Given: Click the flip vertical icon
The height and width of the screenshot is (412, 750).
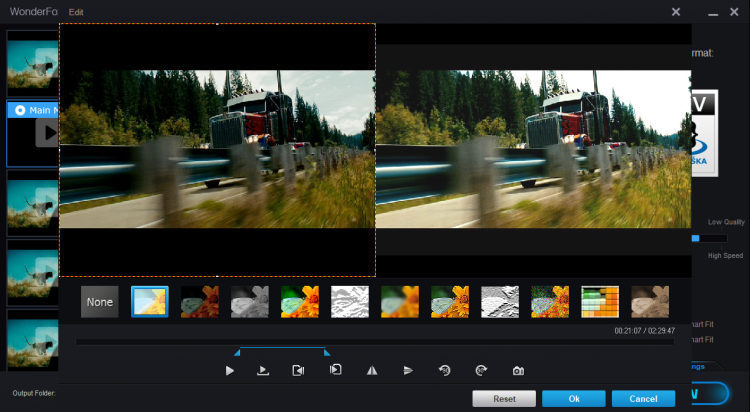Looking at the screenshot, I should pos(407,370).
